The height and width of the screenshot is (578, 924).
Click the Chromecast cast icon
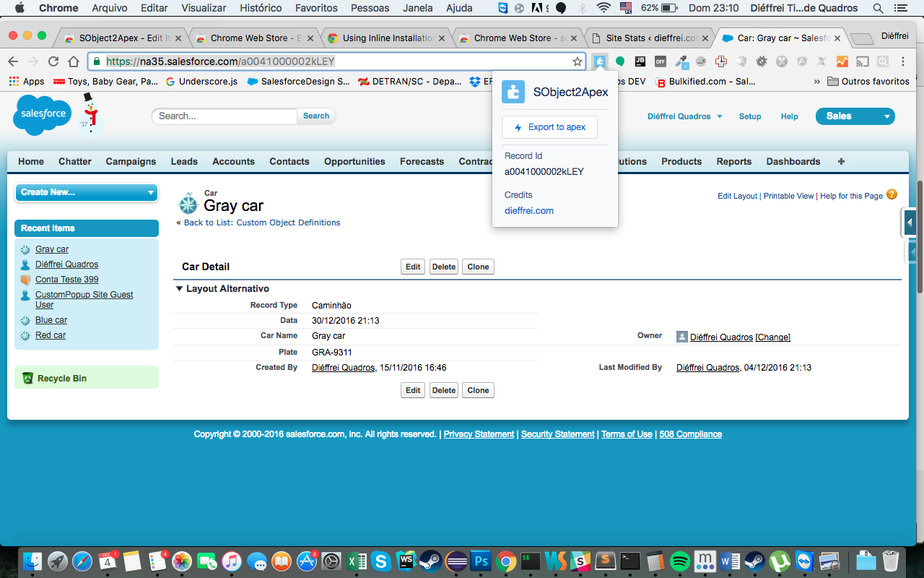pyautogui.click(x=862, y=61)
